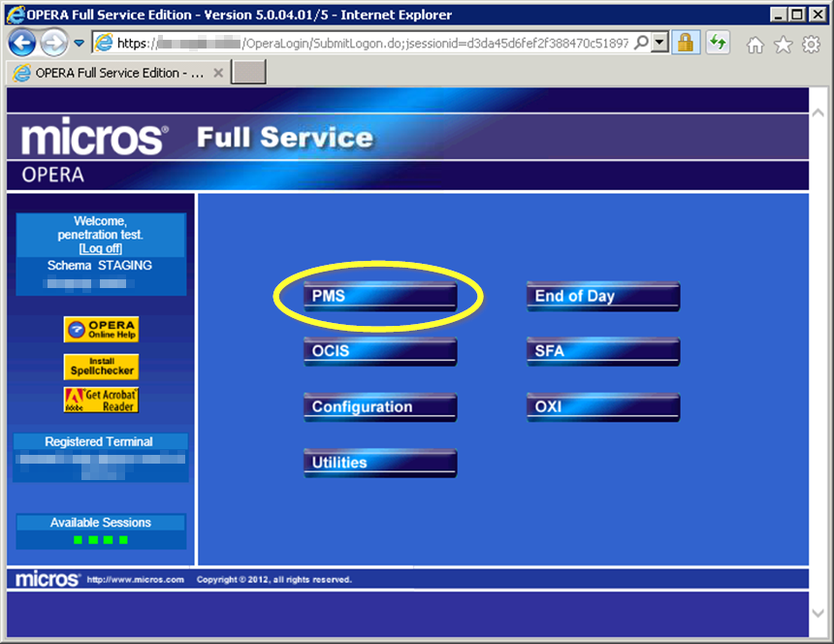Select the OPERA Full Service Edition tab
The image size is (834, 644).
(x=107, y=73)
